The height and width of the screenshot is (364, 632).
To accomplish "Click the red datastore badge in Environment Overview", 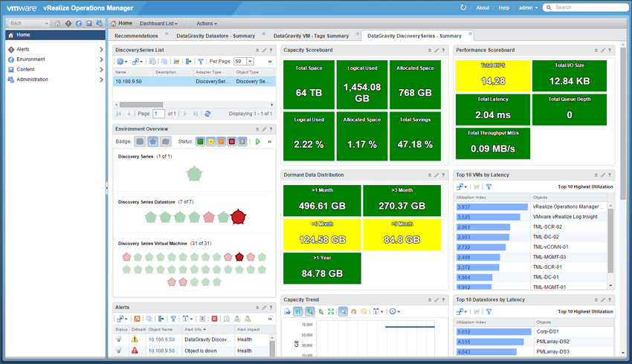I will click(238, 217).
